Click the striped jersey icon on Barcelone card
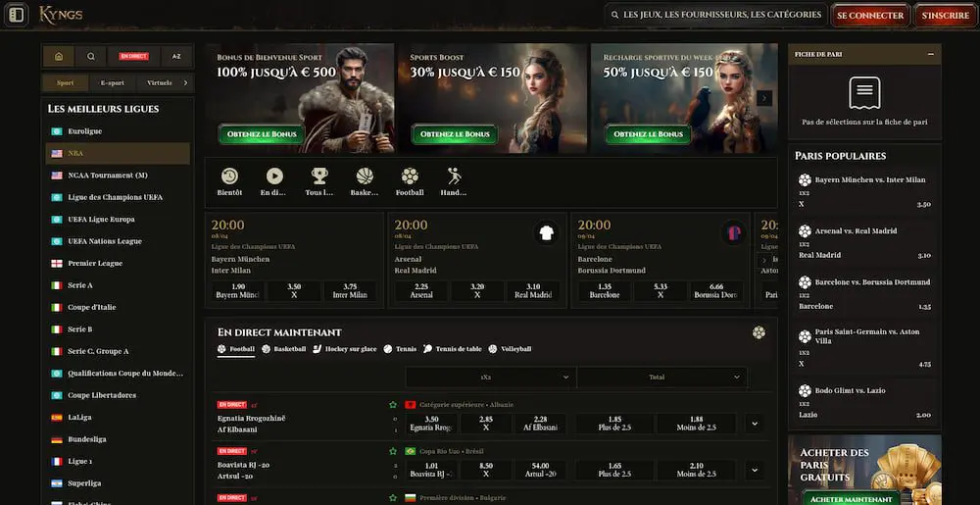The image size is (980, 505). tap(734, 233)
